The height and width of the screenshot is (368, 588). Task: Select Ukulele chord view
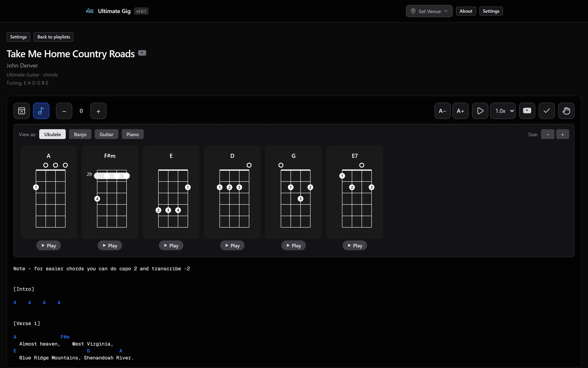click(52, 134)
